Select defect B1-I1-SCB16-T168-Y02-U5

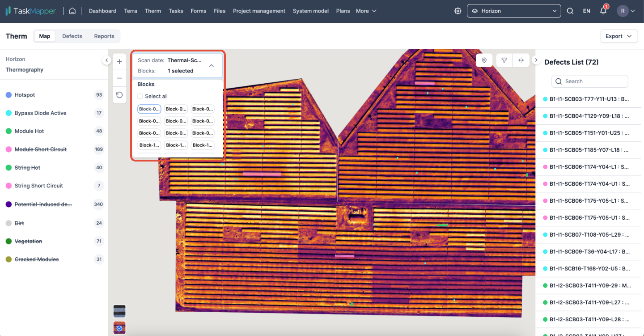tap(589, 268)
